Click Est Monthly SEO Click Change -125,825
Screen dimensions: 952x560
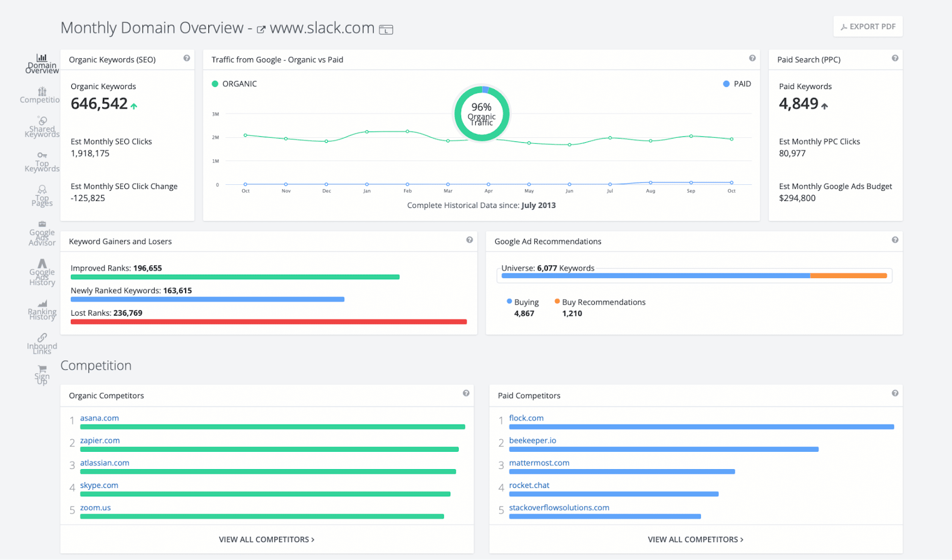coord(88,199)
